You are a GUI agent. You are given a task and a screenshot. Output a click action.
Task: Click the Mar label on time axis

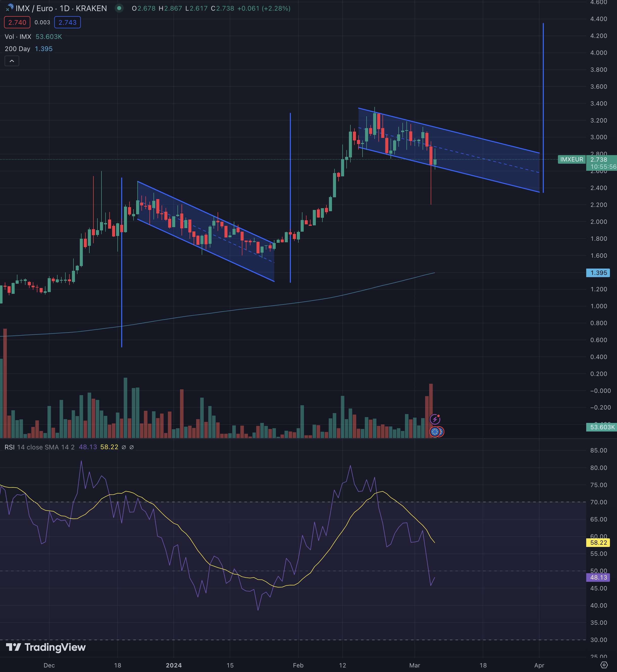415,665
